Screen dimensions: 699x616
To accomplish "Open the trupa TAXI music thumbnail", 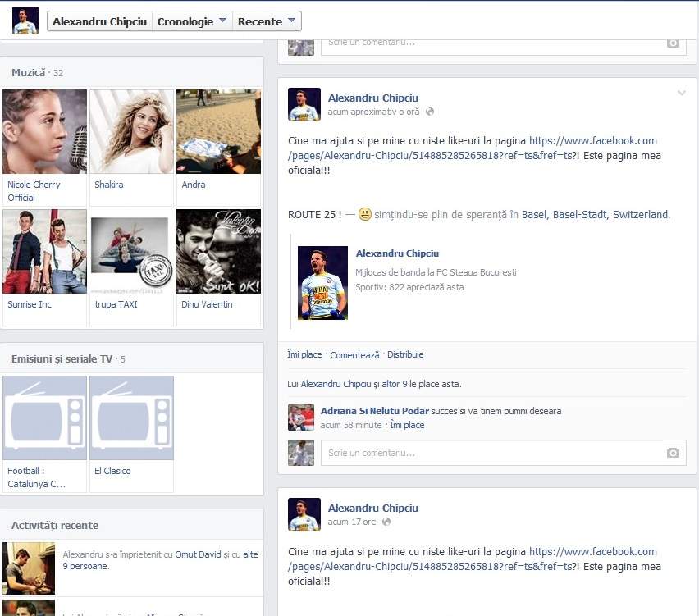I will coord(131,251).
